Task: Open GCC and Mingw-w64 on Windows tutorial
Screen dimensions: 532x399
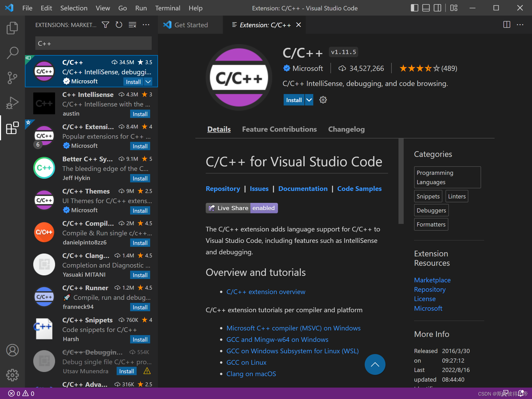Action: [277, 340]
